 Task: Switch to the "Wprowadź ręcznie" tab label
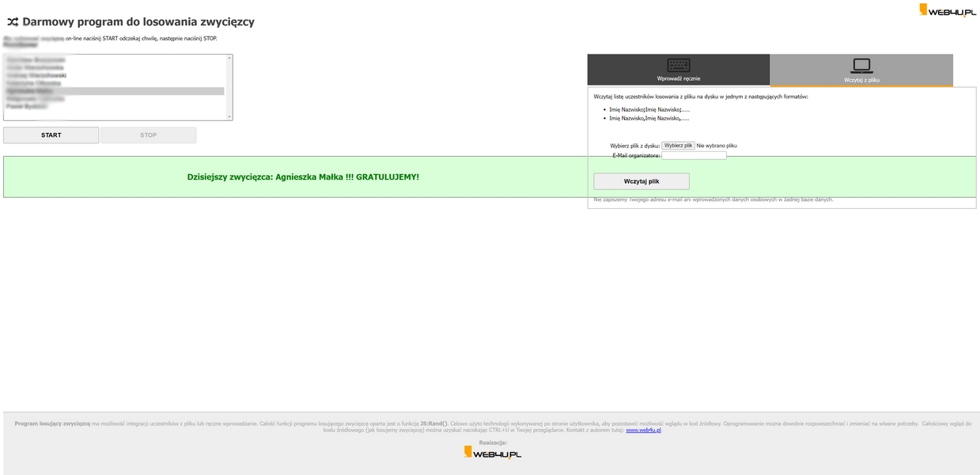click(678, 78)
